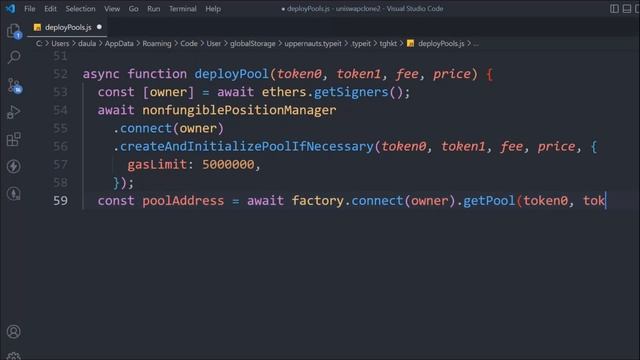
Task: Open the Extensions view
Action: pyautogui.click(x=13, y=139)
